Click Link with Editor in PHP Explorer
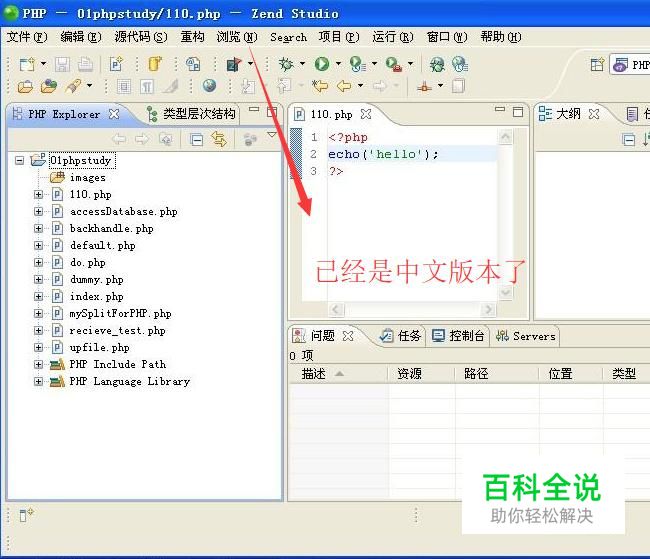The height and width of the screenshot is (559, 650). [x=219, y=139]
